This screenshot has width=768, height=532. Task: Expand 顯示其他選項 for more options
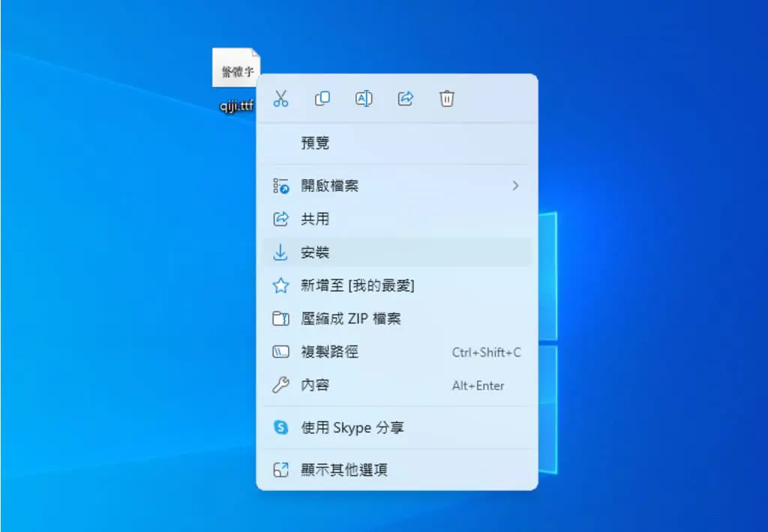coord(397,470)
